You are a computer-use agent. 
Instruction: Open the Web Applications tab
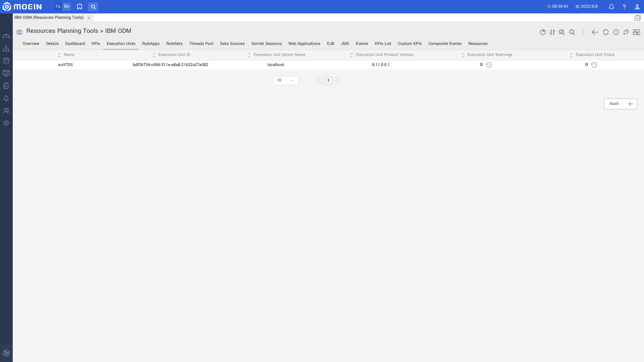click(304, 44)
